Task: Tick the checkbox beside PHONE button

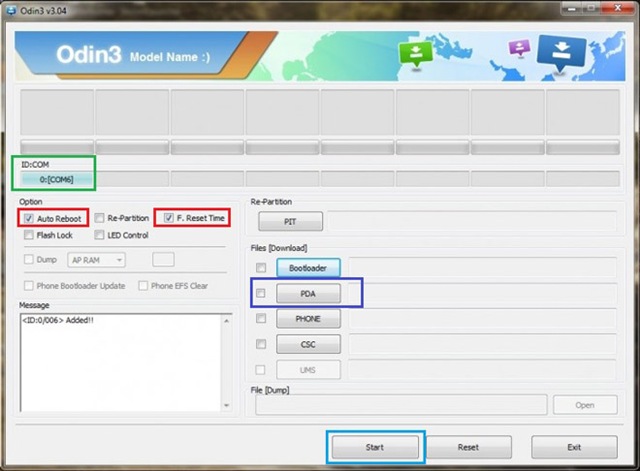Action: pyautogui.click(x=261, y=318)
